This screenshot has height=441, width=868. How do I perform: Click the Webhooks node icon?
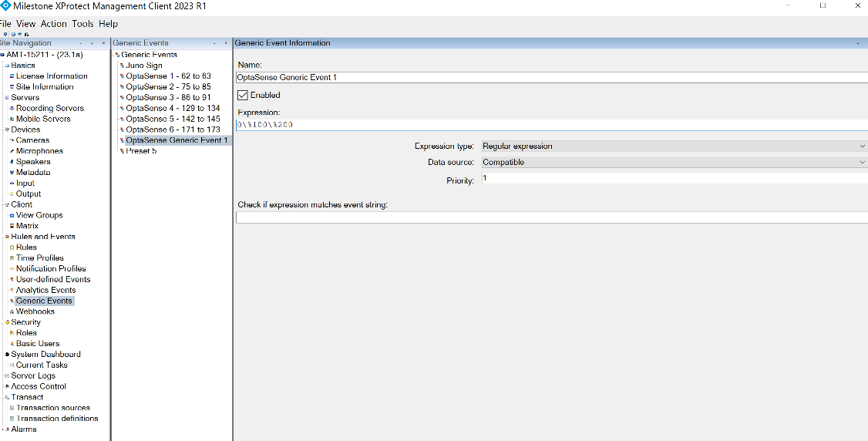tap(12, 311)
